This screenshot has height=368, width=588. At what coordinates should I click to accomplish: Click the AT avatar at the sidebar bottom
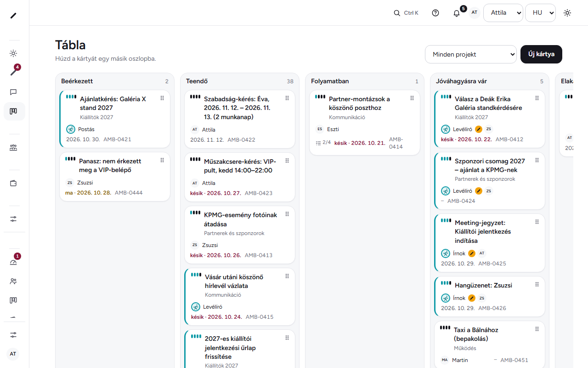[x=13, y=354]
